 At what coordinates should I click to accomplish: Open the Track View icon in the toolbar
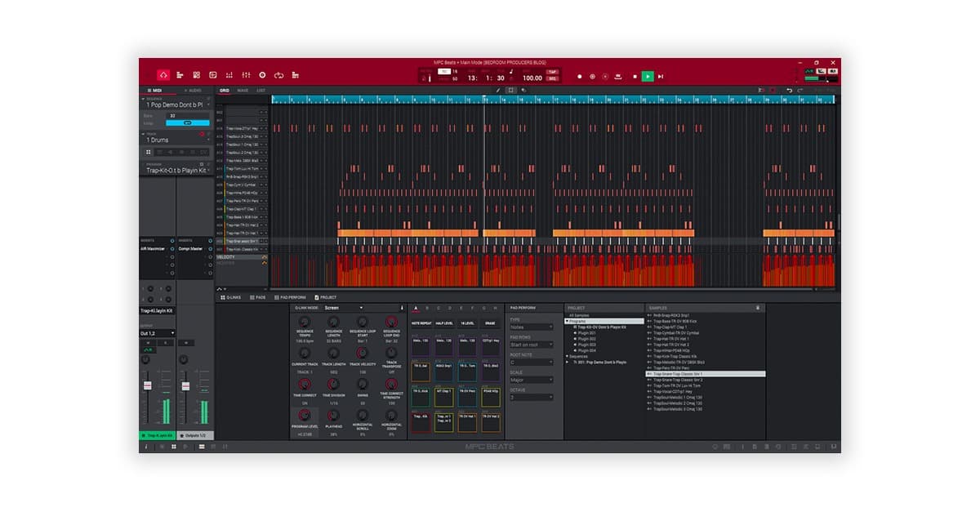click(x=180, y=75)
